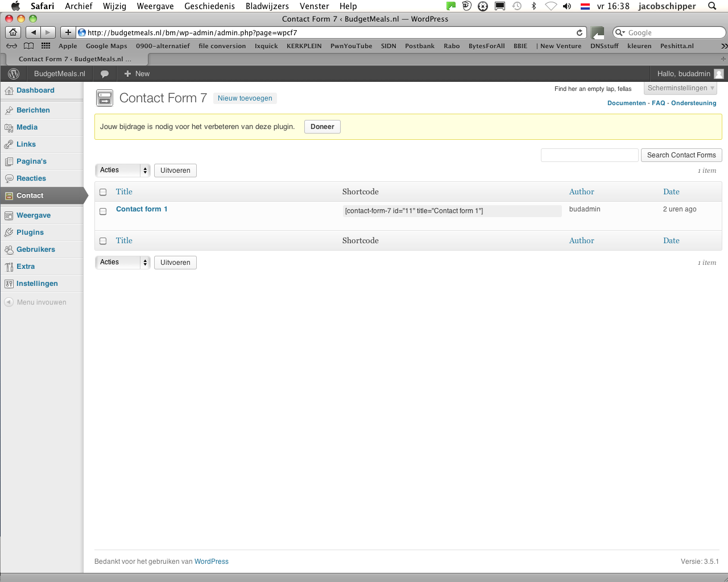Viewport: 728px width, 582px height.
Task: Open Contact form 1 link
Action: point(142,209)
